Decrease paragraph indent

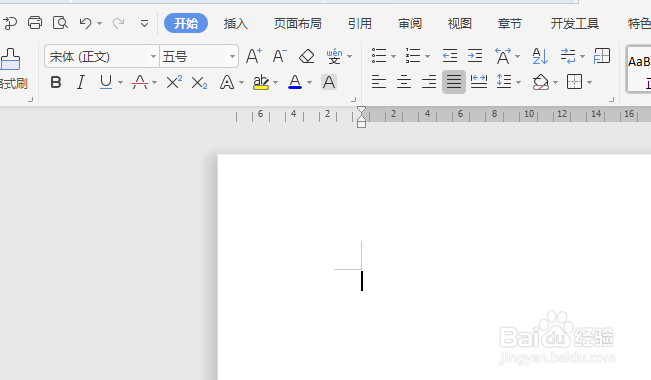coord(450,56)
